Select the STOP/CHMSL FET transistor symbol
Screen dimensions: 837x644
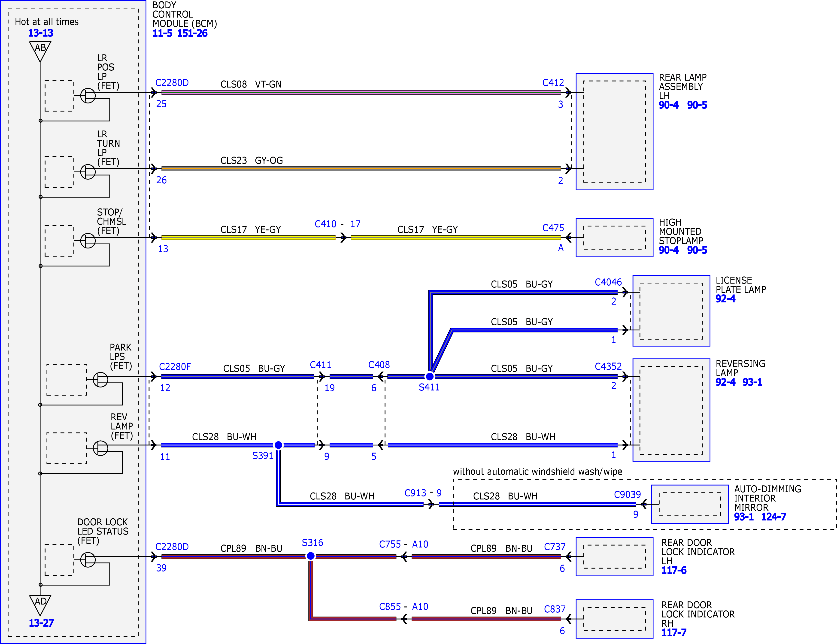coord(88,241)
